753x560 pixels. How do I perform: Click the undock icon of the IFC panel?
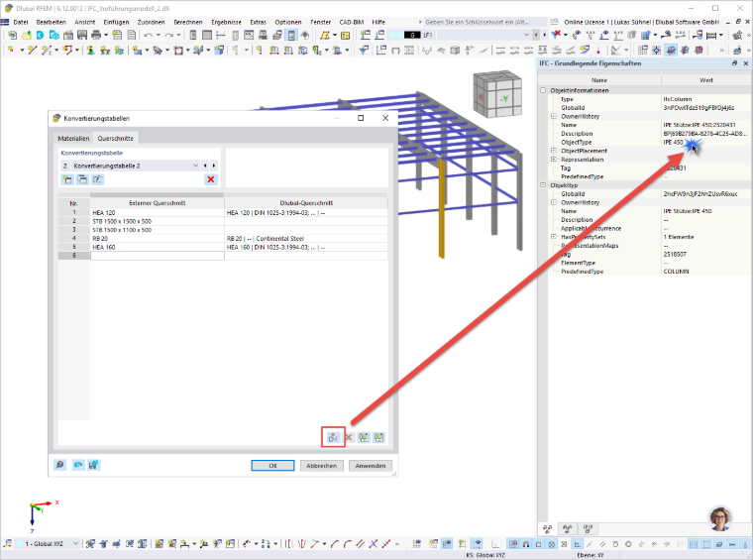point(734,63)
